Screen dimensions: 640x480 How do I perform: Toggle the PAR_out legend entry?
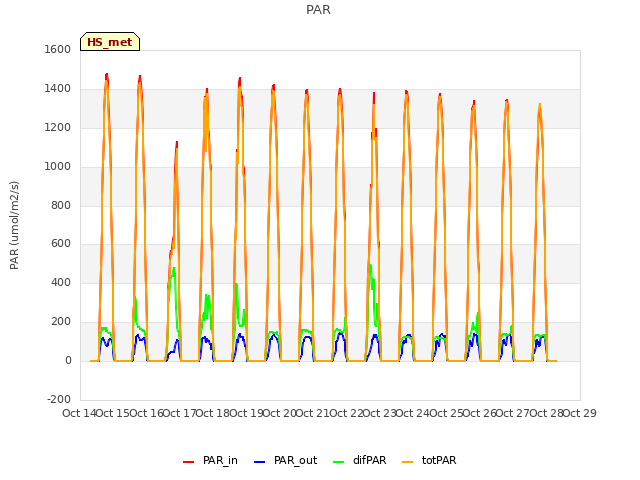(285, 460)
